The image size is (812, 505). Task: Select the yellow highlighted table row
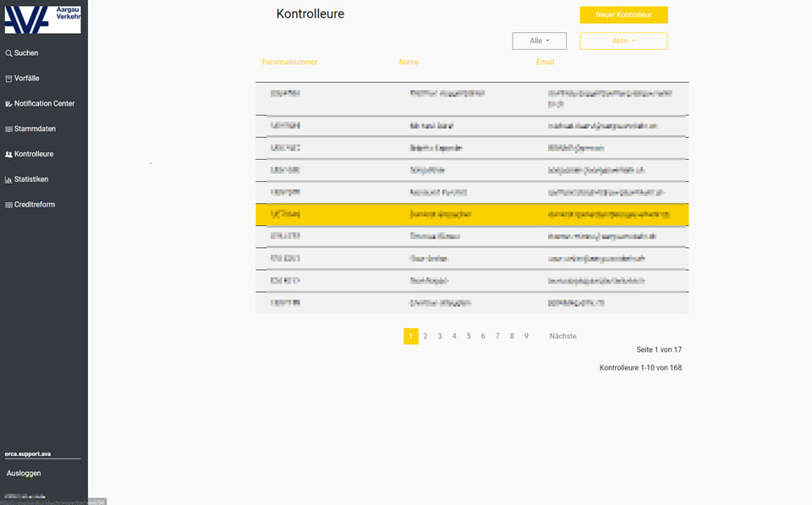click(471, 215)
